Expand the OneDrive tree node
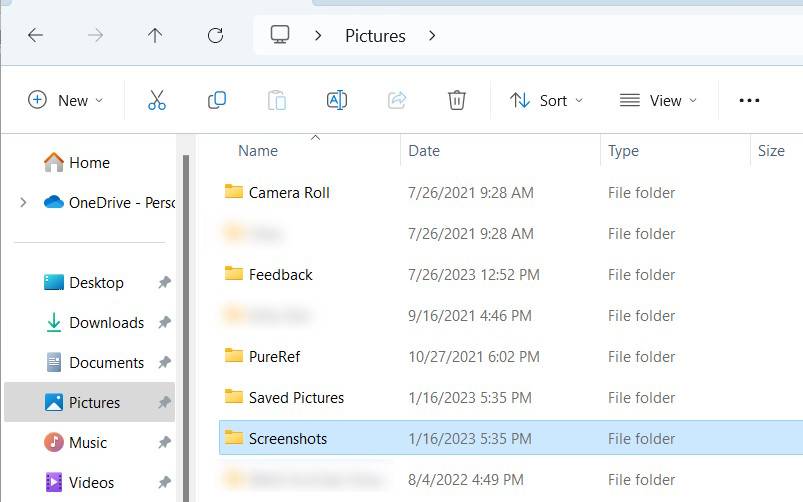 click(x=23, y=202)
